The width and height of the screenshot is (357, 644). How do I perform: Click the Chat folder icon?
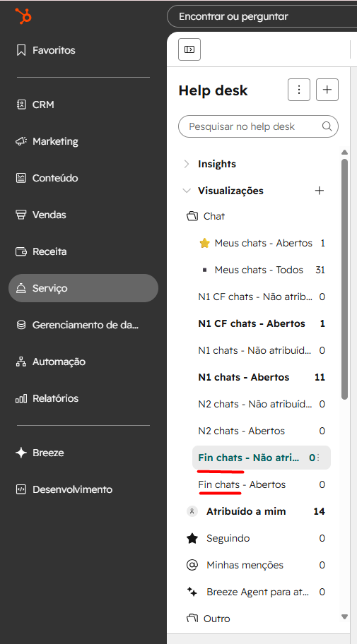[x=192, y=216]
